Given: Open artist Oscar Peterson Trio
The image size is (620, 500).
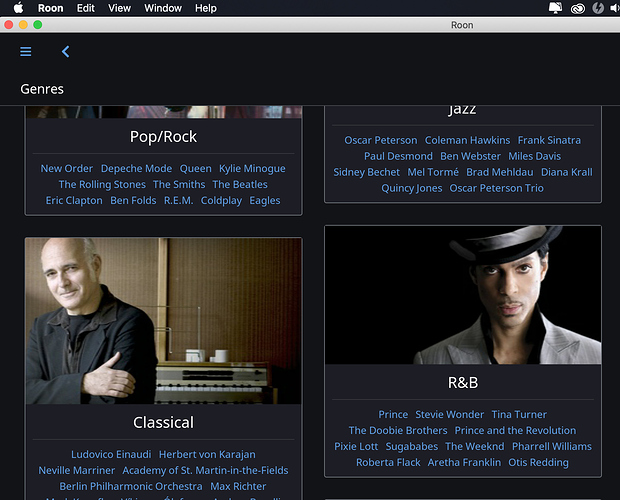Looking at the screenshot, I should (x=497, y=188).
